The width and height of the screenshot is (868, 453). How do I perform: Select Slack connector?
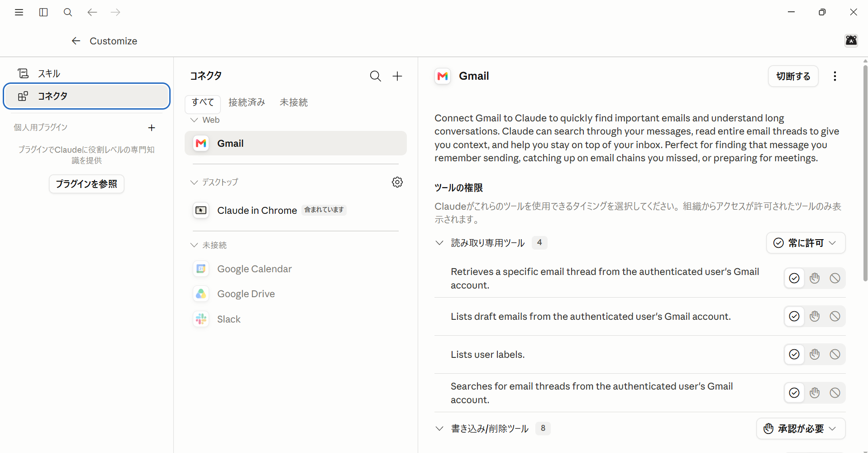tap(296, 319)
